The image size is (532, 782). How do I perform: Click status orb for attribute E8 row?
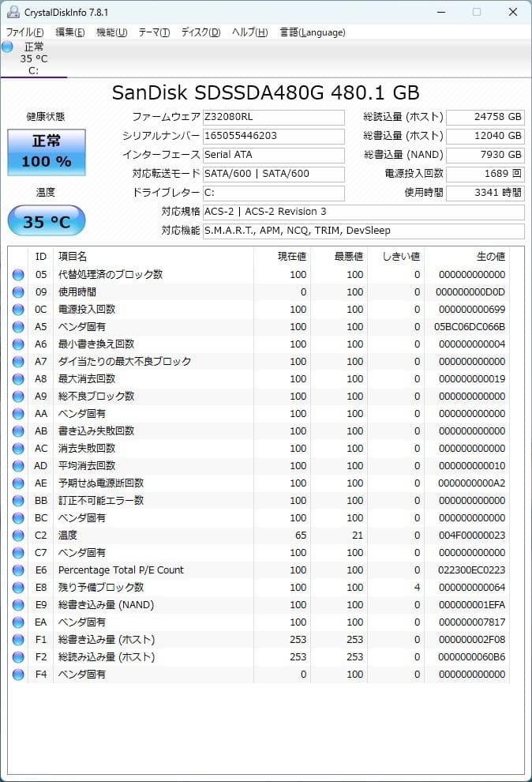click(18, 588)
